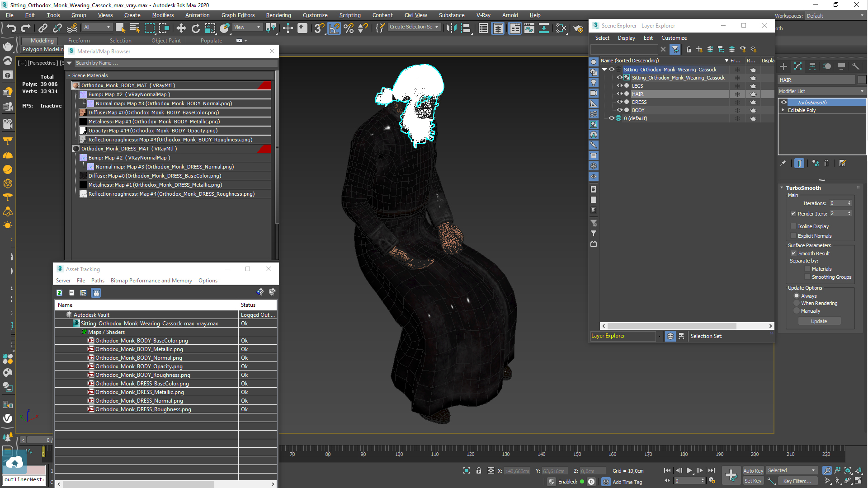868x488 pixels.
Task: Toggle Selection Lock icon in status bar
Action: (x=479, y=471)
